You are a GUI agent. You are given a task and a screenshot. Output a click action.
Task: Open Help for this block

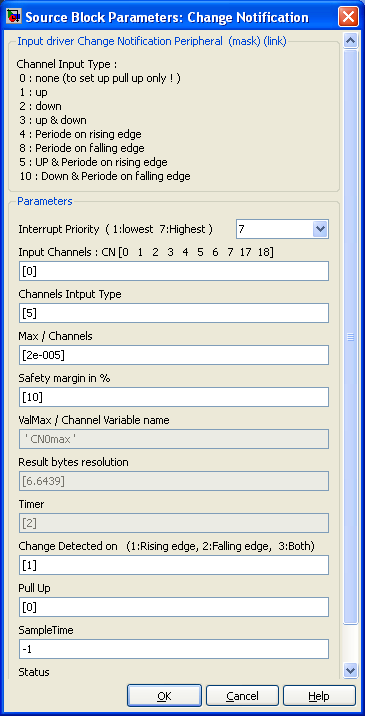(x=319, y=696)
